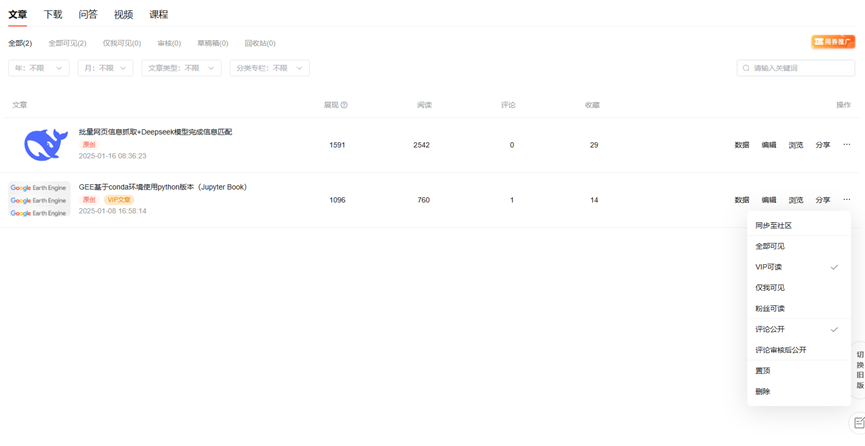Select 同步至社区 in the menu
The image size is (865, 446).
coord(799,226)
